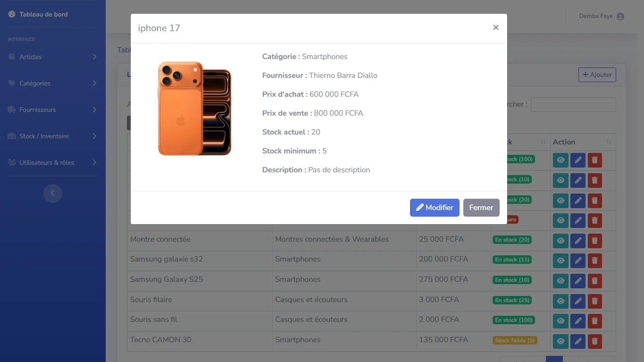Delete the Tecno CAMON 30 article
Viewport: 644px width, 362px height.
coord(594,341)
